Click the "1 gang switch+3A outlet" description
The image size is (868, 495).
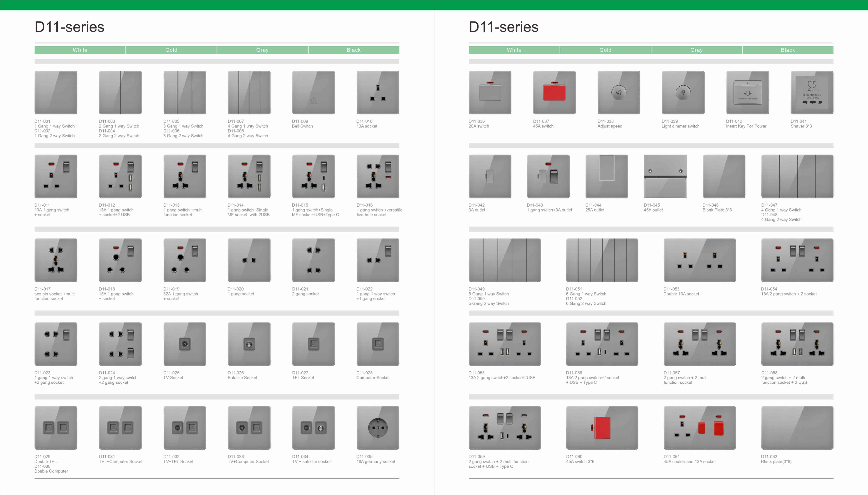pyautogui.click(x=550, y=210)
